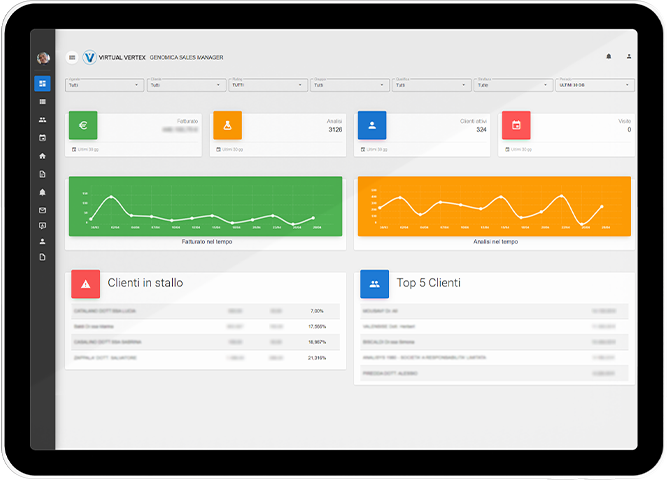Click the orange flask Analisi icon
Viewport: 667px width, 480px height.
pyautogui.click(x=227, y=126)
